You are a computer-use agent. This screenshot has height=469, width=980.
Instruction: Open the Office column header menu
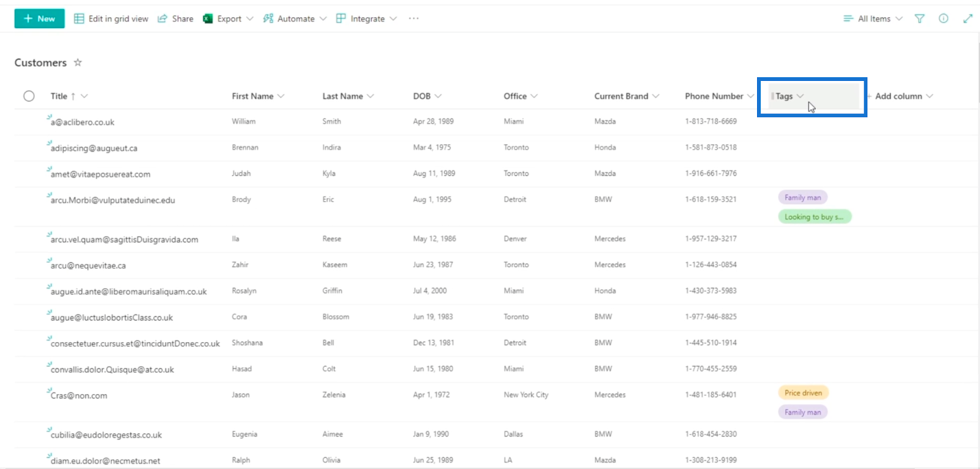tap(521, 96)
